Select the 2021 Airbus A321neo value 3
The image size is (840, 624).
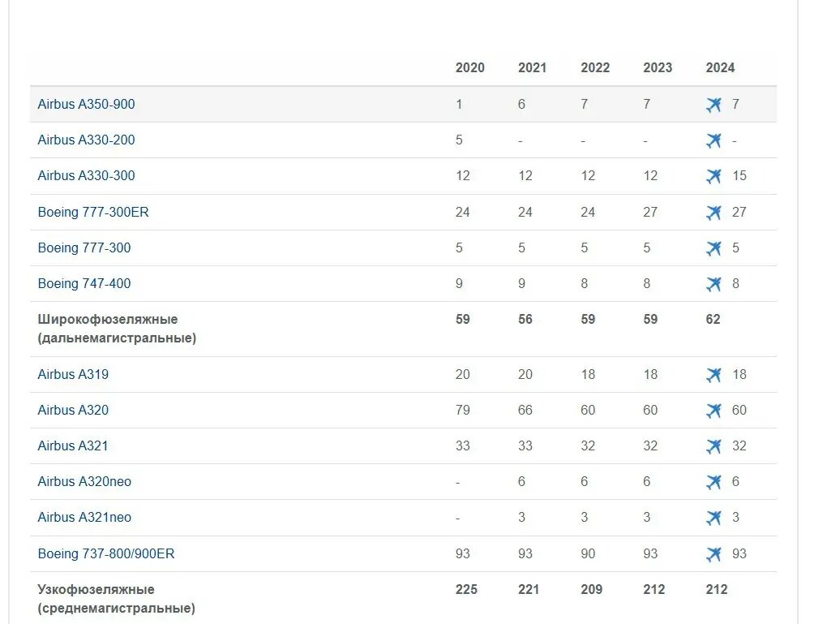click(522, 518)
